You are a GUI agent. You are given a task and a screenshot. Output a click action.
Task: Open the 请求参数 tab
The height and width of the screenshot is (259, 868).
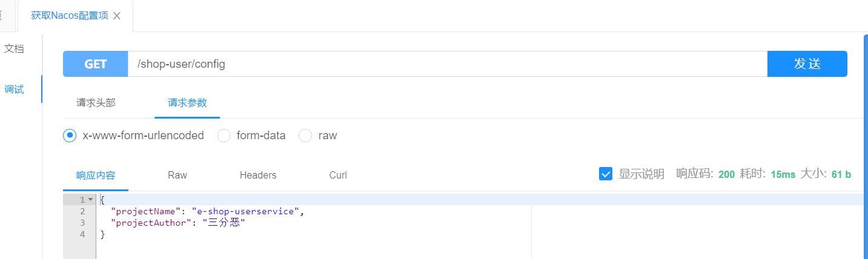[187, 103]
